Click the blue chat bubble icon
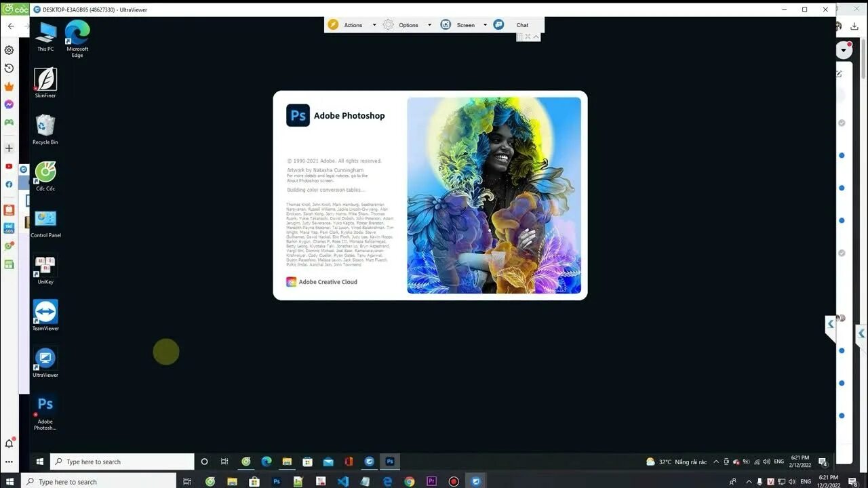The image size is (868, 488). click(498, 24)
